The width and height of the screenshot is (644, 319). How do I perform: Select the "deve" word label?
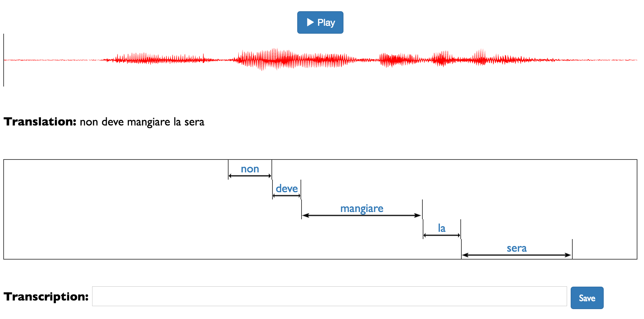tap(287, 189)
